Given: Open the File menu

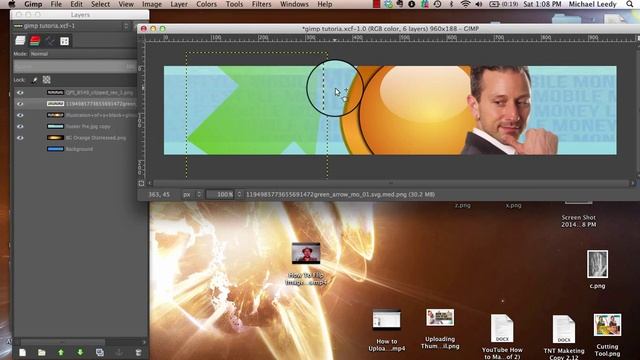Looking at the screenshot, I should click(56, 4).
